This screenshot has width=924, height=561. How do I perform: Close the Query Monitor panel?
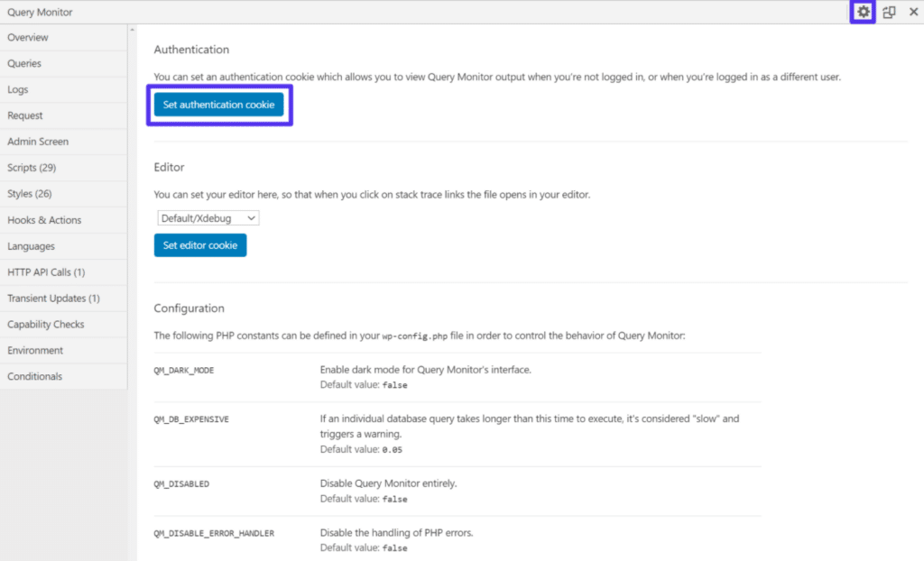(913, 12)
